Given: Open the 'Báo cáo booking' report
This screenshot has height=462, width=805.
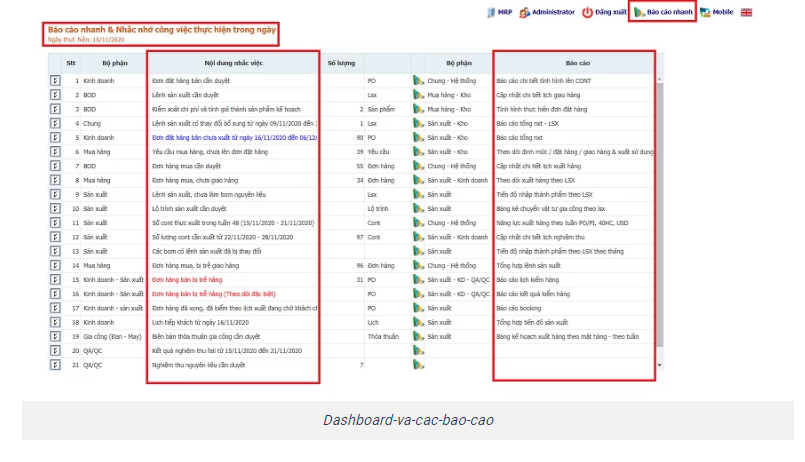Looking at the screenshot, I should pos(519,309).
